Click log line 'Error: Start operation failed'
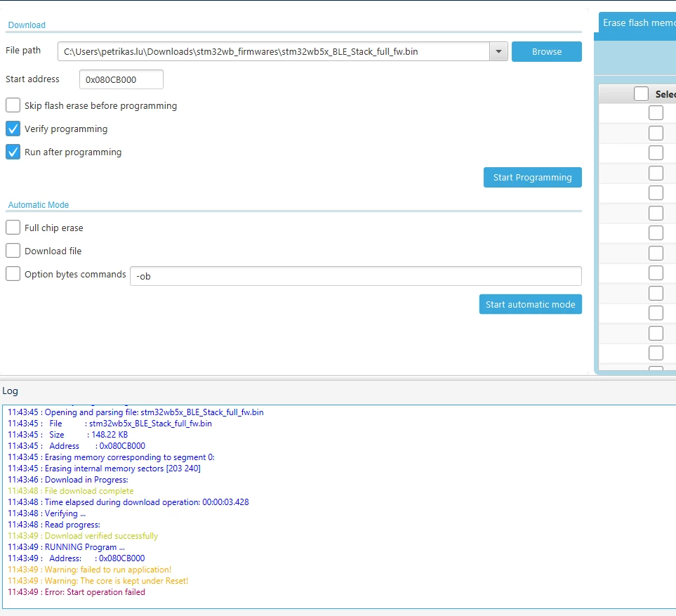This screenshot has width=676, height=616. 77,592
